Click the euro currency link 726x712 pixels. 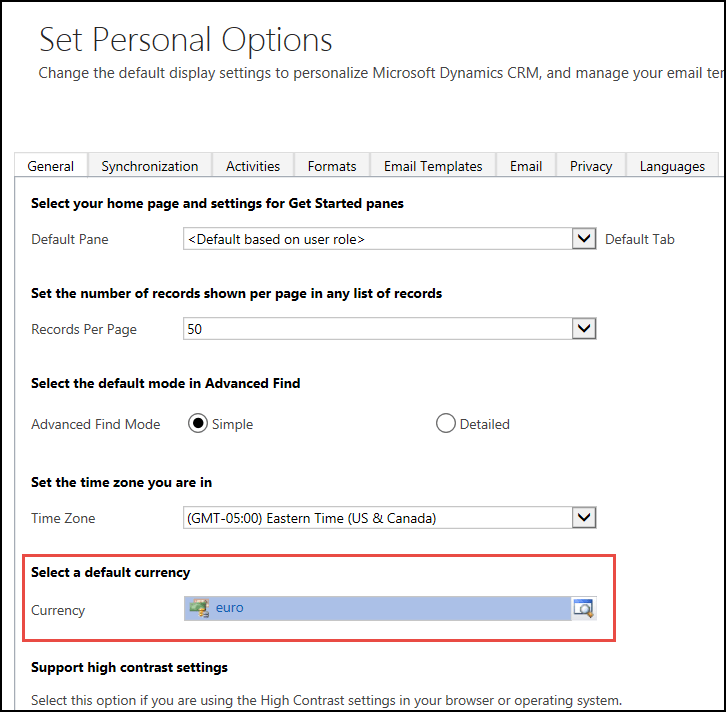230,608
